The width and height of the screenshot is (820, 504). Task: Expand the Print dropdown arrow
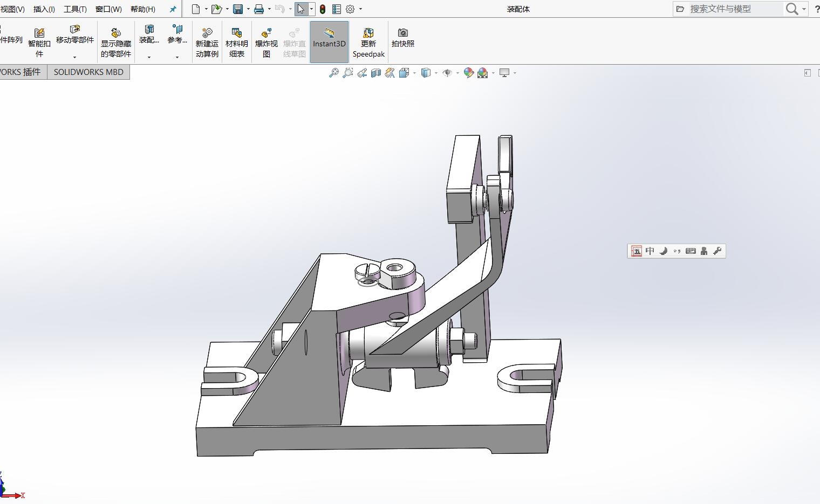[269, 9]
